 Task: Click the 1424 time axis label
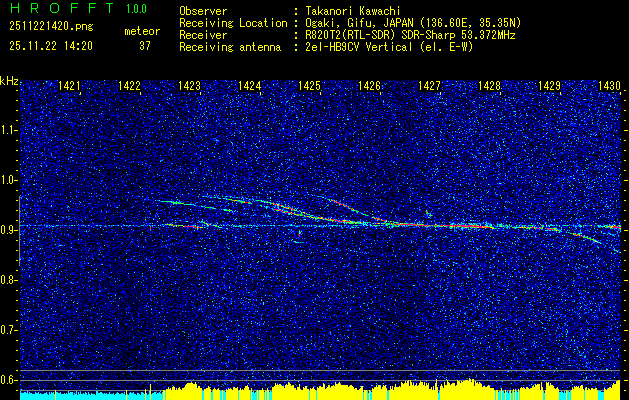250,86
